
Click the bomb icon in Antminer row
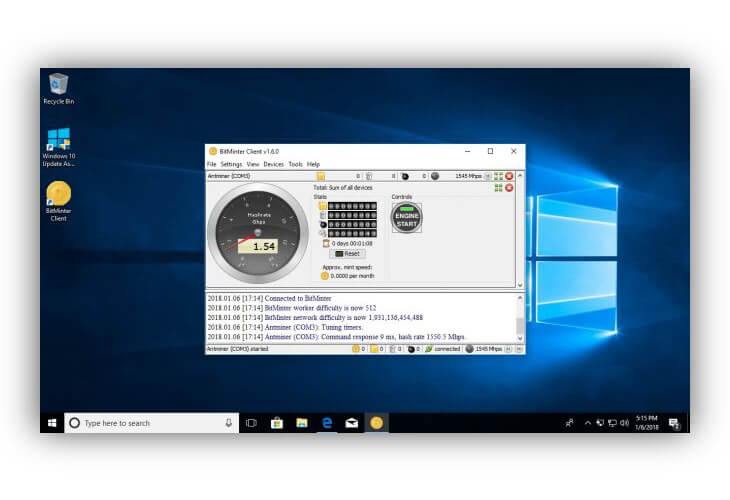tap(405, 176)
